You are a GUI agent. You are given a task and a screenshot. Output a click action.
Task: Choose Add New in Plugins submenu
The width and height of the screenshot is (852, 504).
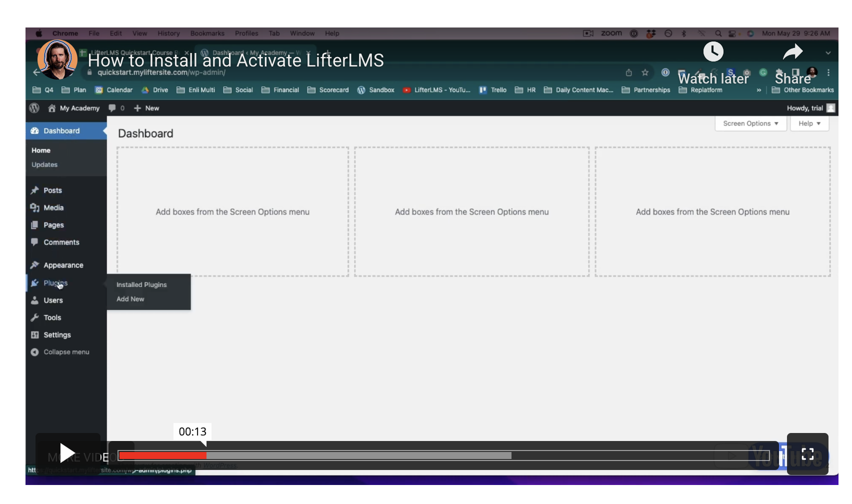coord(130,299)
